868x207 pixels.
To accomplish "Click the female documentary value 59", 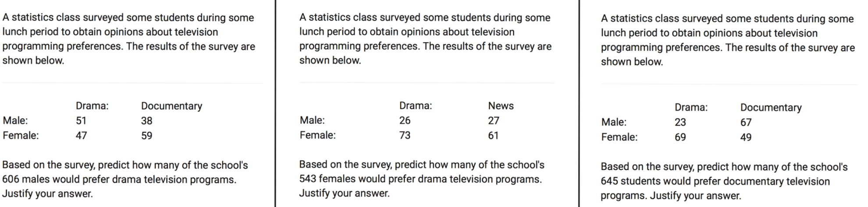I will coord(147,136).
